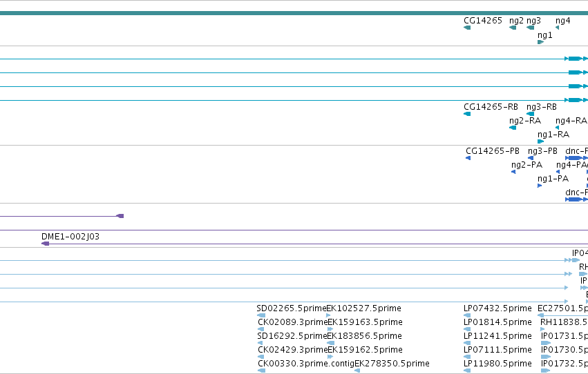Select the ng3 gene label

pos(533,21)
